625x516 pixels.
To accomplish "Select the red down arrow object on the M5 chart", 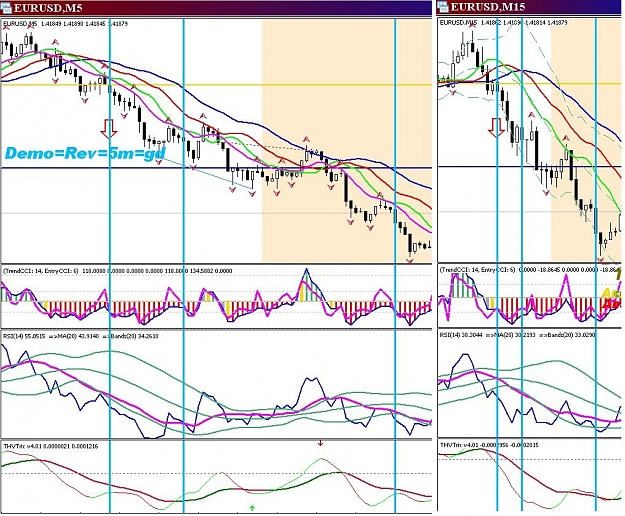I will (x=108, y=128).
